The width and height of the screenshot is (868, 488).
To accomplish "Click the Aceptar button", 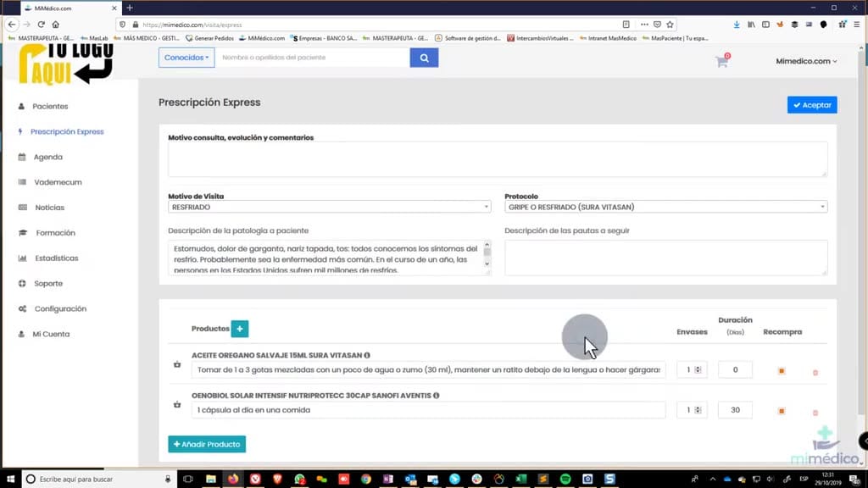I will (812, 105).
